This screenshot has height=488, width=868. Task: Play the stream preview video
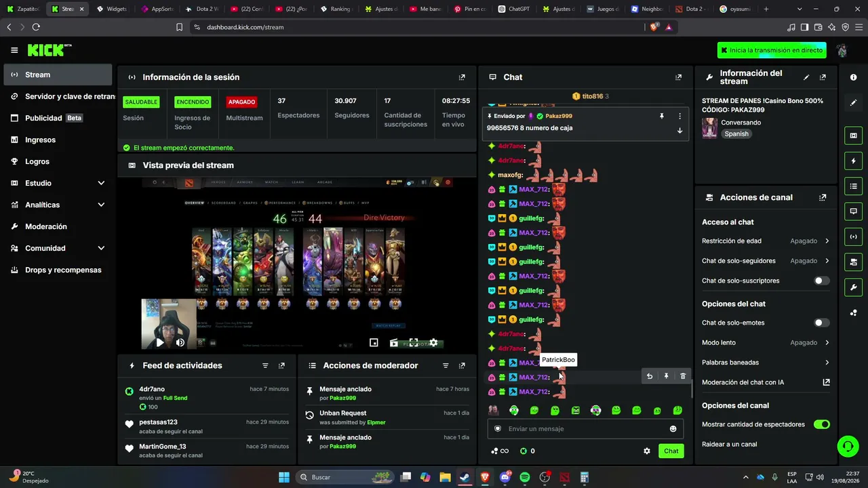pyautogui.click(x=159, y=343)
